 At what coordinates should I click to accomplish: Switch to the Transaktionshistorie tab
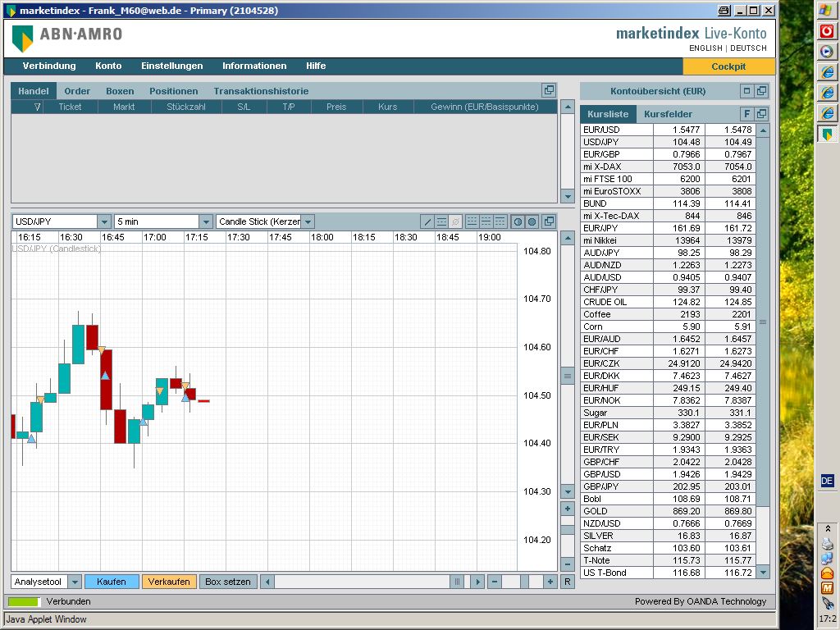pyautogui.click(x=261, y=91)
